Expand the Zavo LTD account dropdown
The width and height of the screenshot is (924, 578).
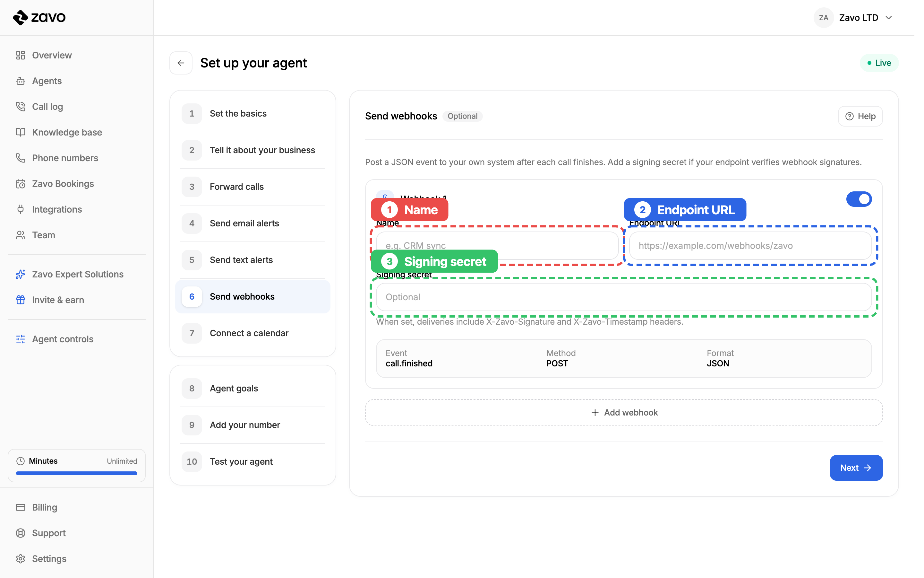[889, 18]
